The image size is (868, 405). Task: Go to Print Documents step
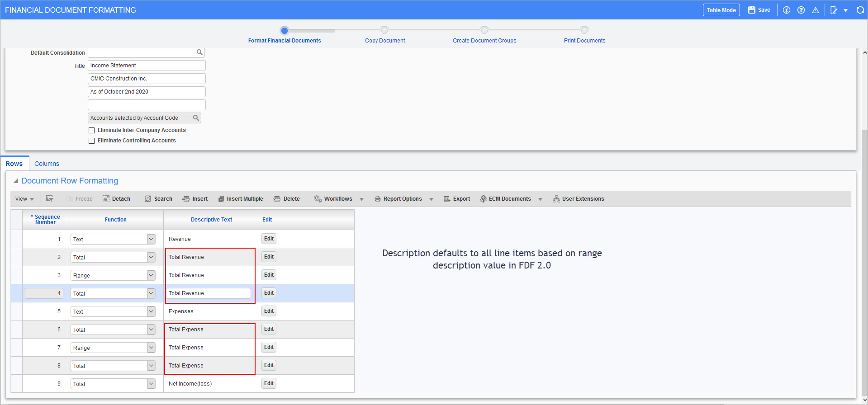click(584, 41)
